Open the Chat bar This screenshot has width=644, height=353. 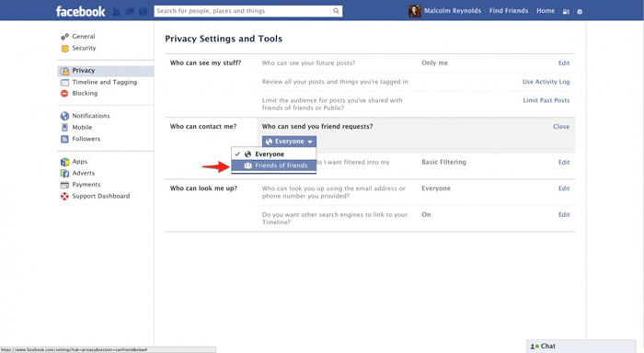click(x=581, y=346)
